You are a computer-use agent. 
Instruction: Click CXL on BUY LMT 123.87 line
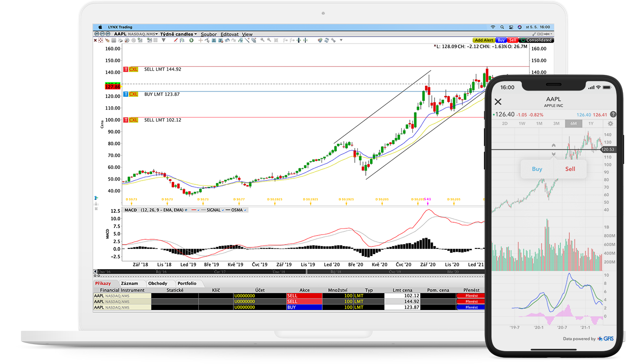[x=133, y=94]
